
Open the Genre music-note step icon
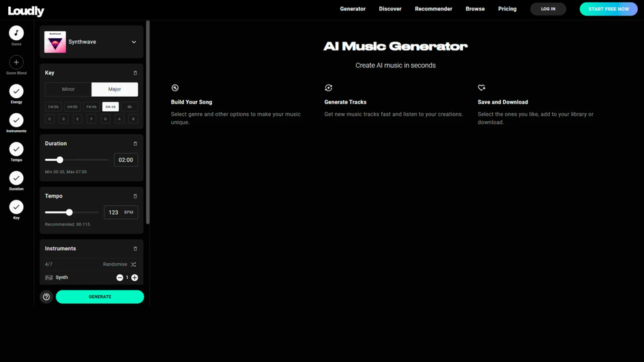[x=16, y=33]
